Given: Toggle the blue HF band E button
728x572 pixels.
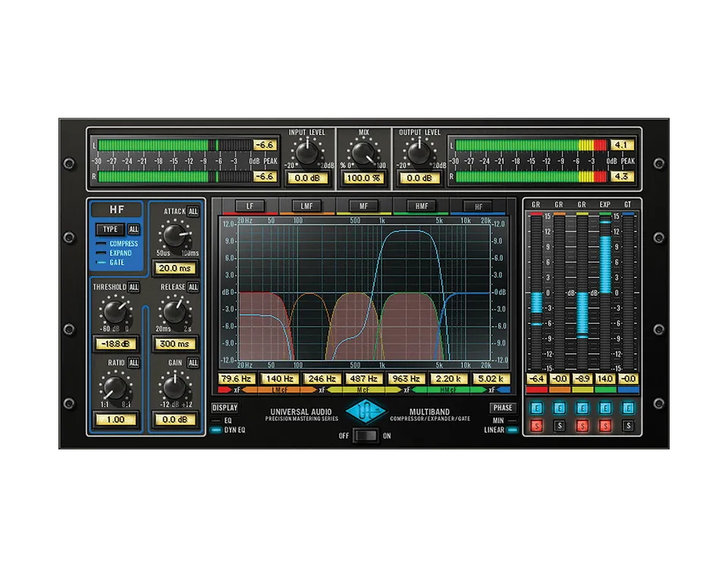Looking at the screenshot, I should coord(628,408).
